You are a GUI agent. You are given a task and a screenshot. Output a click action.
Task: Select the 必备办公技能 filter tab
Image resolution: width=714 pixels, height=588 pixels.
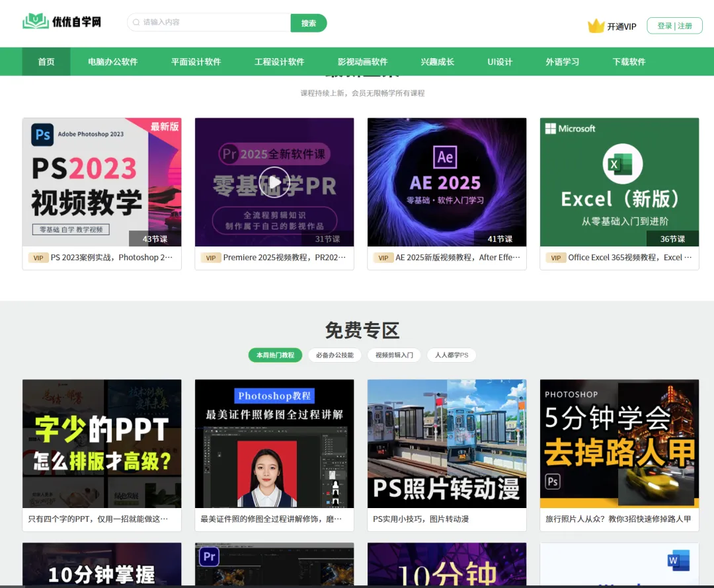point(335,355)
